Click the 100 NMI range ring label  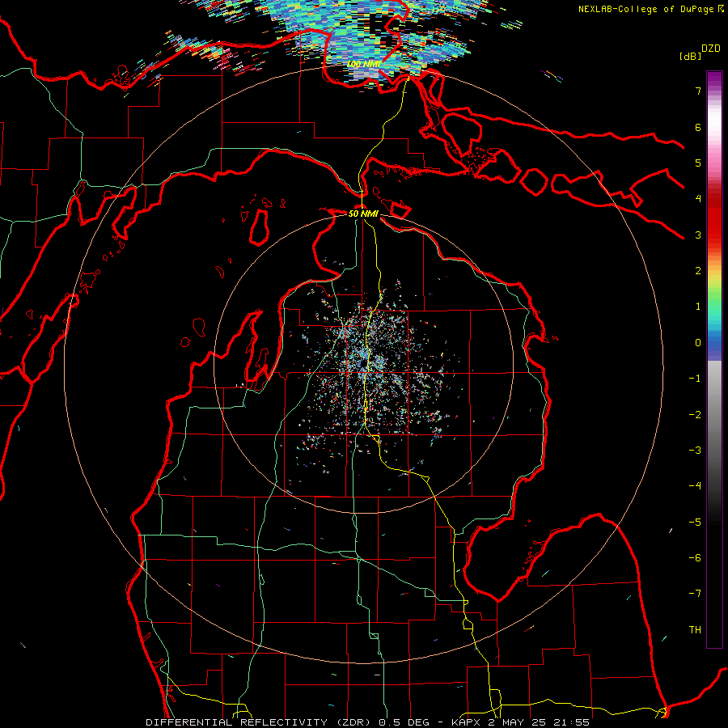click(x=364, y=64)
